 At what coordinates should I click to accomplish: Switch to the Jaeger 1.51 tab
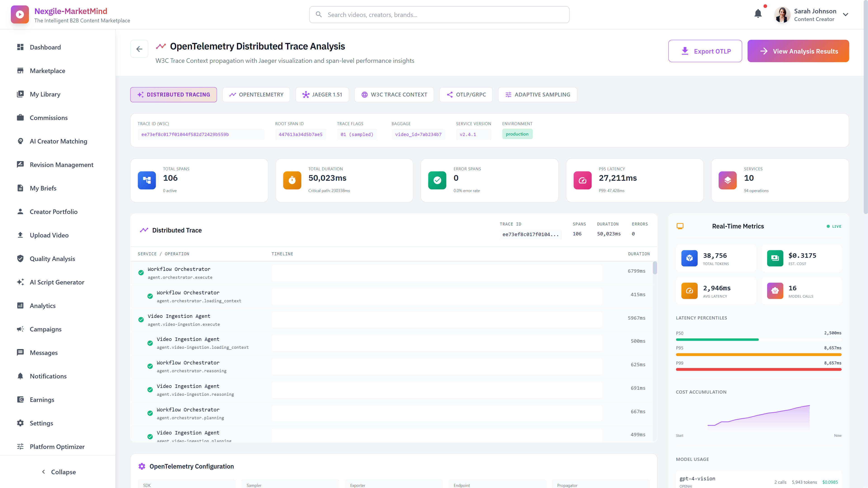click(x=322, y=95)
